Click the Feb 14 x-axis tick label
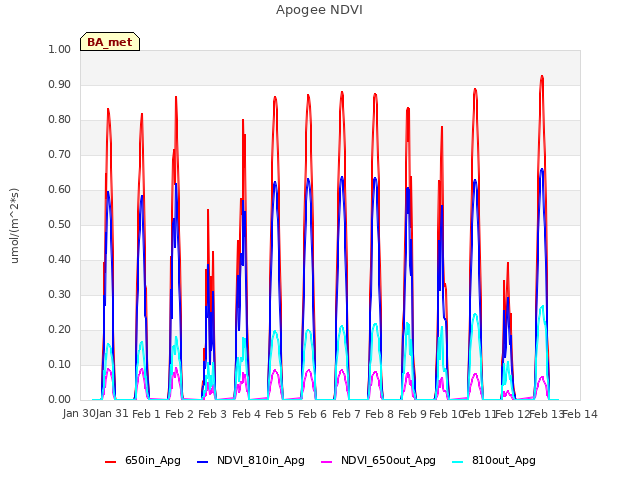 580,414
